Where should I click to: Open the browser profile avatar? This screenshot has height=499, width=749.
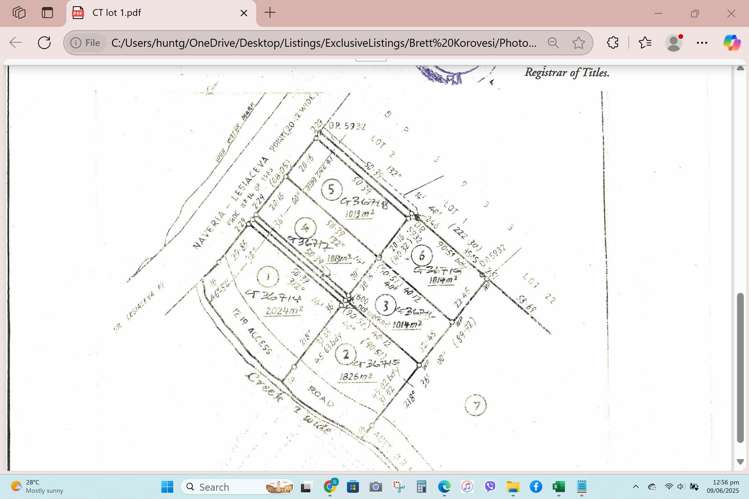tap(674, 43)
